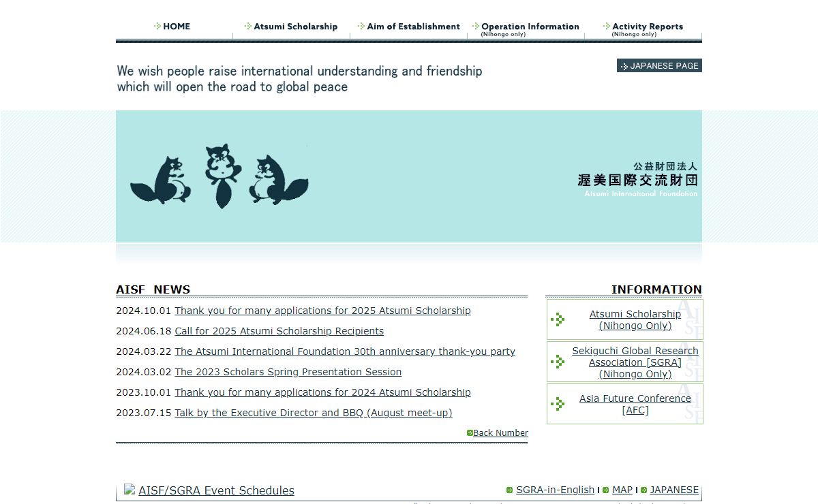Open Sekiguchi Global Research Association link

pos(635,362)
